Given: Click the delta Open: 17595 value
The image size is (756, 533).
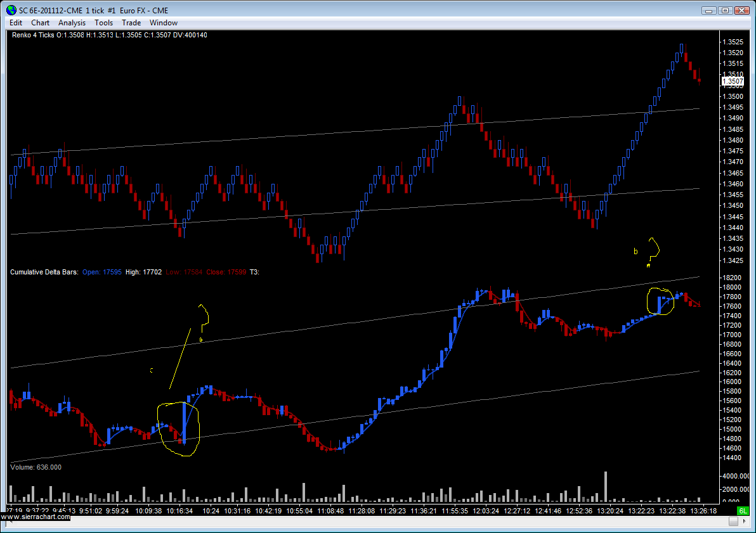Looking at the screenshot, I should (101, 272).
